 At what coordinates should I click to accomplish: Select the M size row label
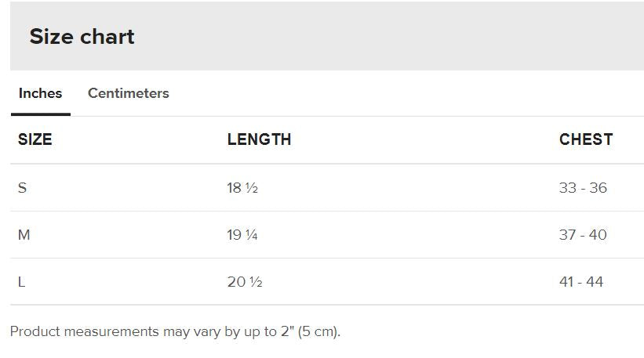[x=24, y=235]
